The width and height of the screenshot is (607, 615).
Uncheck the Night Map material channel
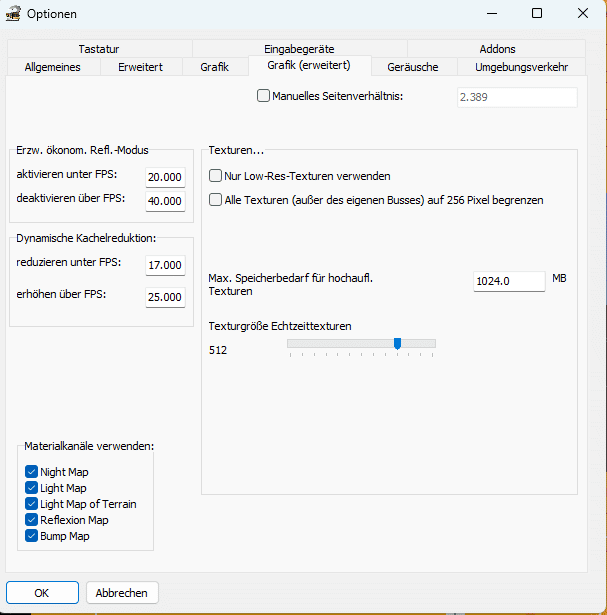(31, 472)
